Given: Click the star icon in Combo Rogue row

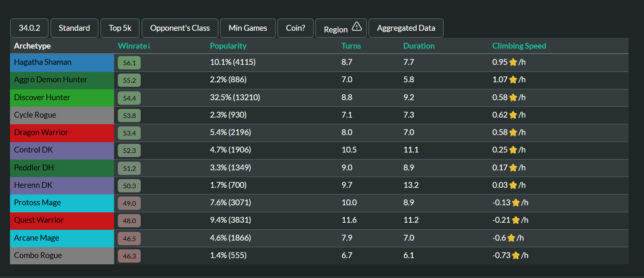Looking at the screenshot, I should (x=515, y=256).
